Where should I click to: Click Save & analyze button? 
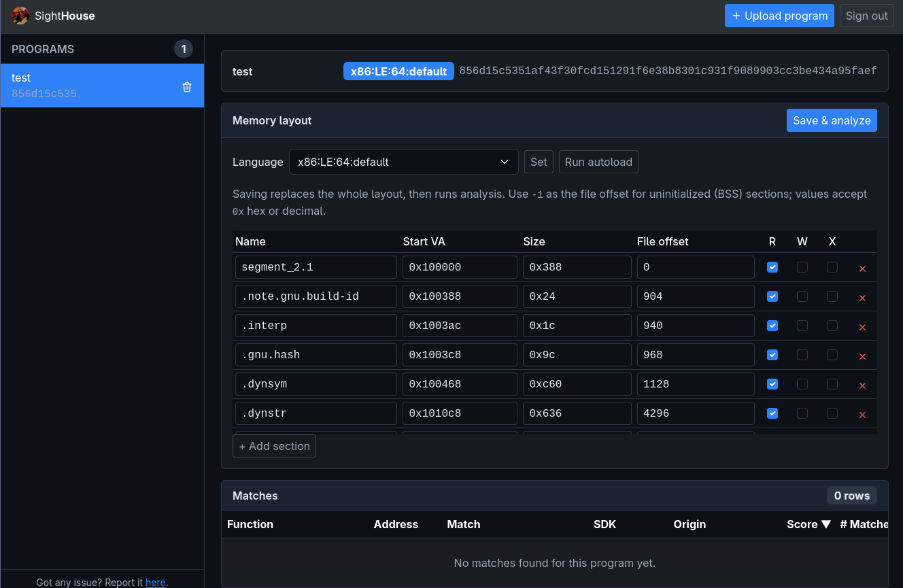click(832, 120)
